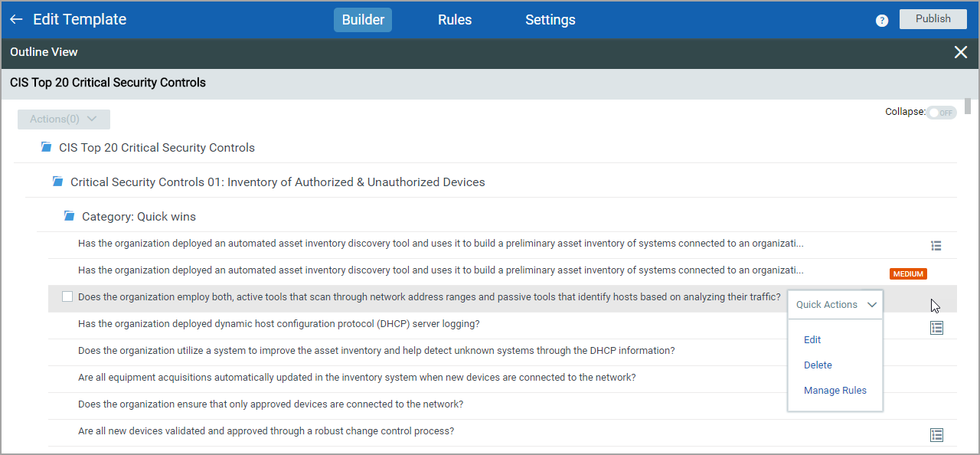The width and height of the screenshot is (980, 455).
Task: Select Critical Security Controls 01 section
Action: point(278,182)
